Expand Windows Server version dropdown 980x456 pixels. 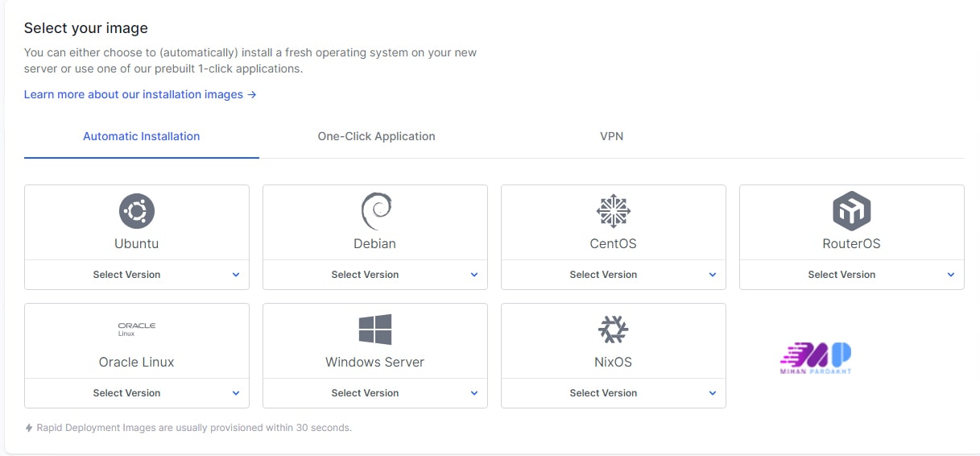click(x=375, y=393)
